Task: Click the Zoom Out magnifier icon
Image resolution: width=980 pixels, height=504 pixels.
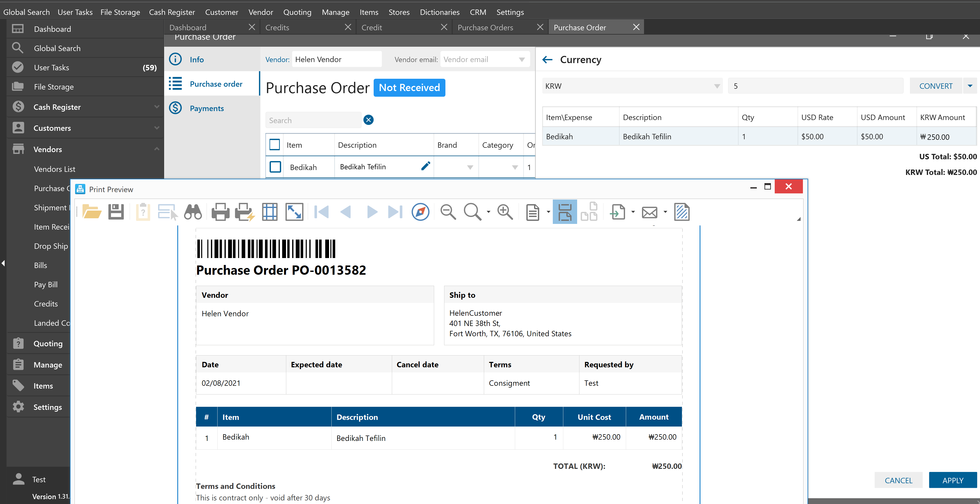Action: pos(448,212)
